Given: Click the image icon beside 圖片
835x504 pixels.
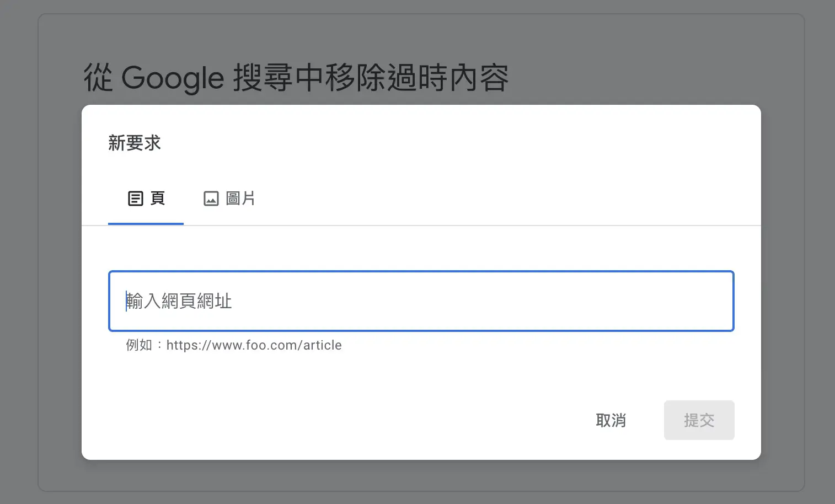Looking at the screenshot, I should 211,199.
